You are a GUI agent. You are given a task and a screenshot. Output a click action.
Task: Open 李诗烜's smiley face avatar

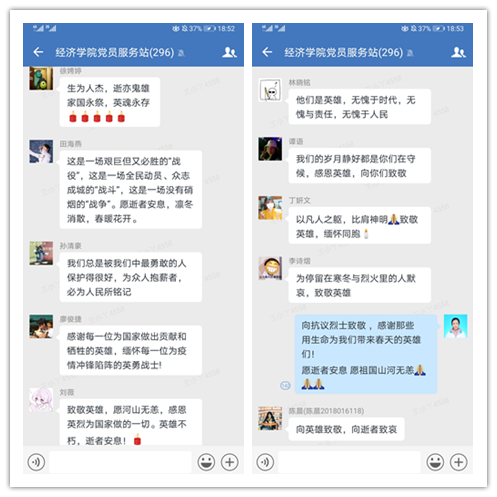pos(270,268)
